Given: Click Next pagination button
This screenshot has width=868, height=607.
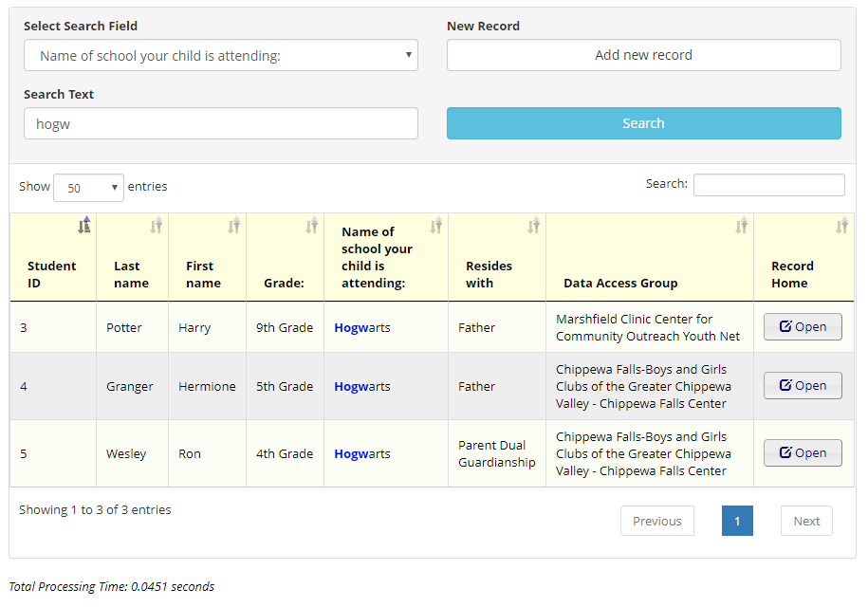Looking at the screenshot, I should (x=806, y=521).
